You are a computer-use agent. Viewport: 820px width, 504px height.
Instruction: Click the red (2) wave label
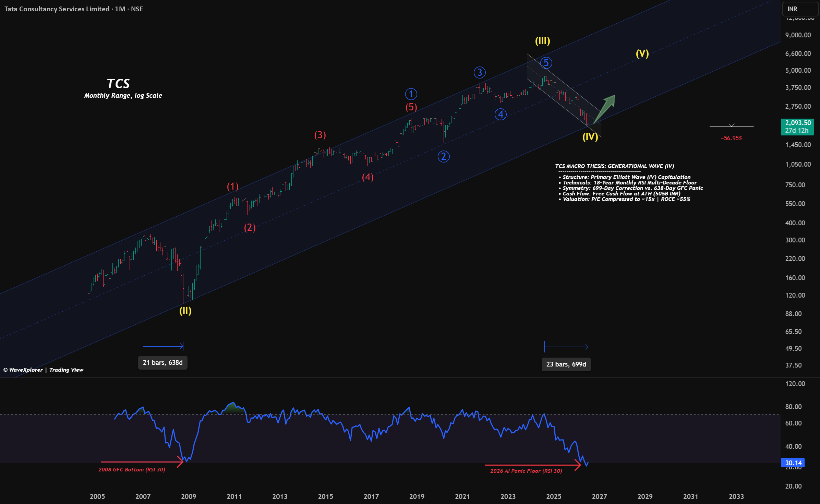click(x=250, y=228)
